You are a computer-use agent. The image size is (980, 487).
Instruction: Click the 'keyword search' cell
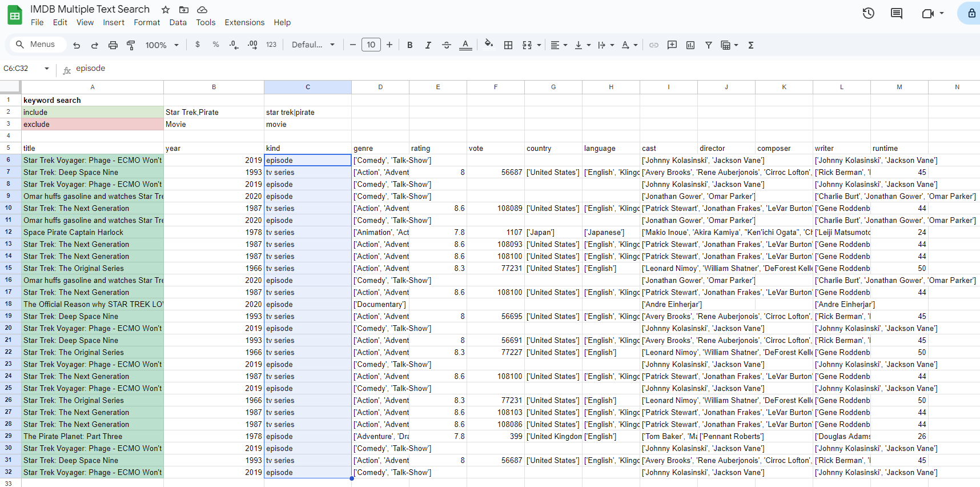point(93,100)
